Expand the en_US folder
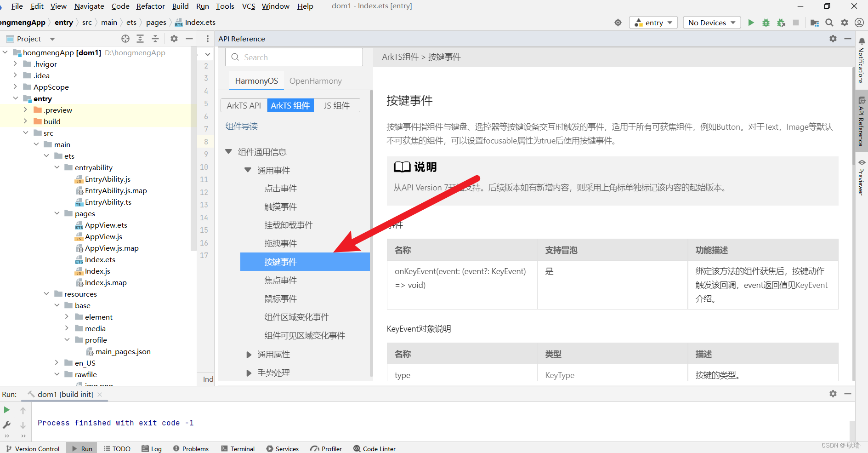This screenshot has height=453, width=868. tap(57, 363)
